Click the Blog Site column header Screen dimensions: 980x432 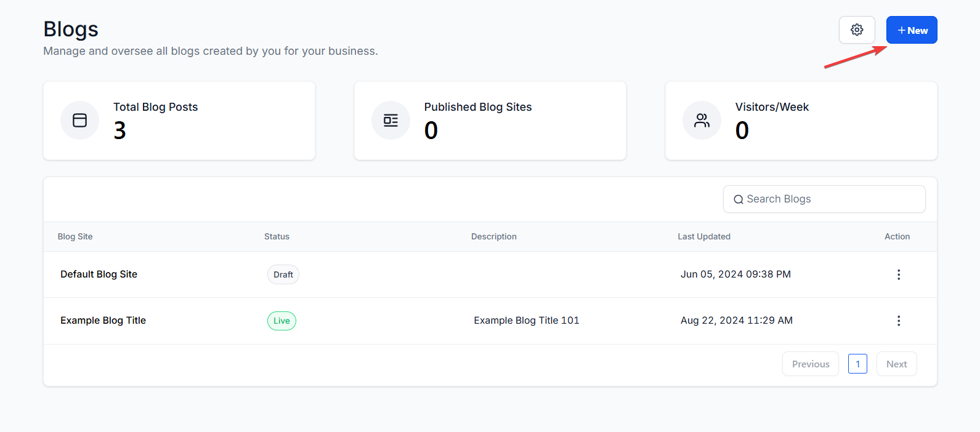point(75,236)
